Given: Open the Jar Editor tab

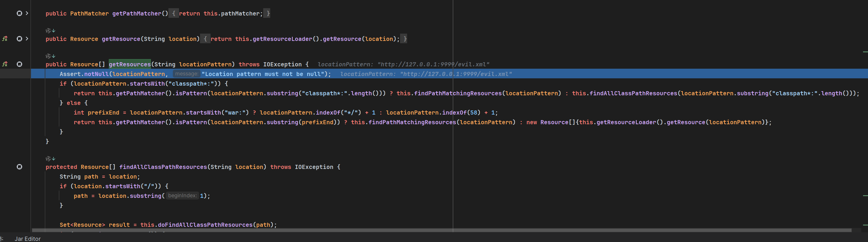Looking at the screenshot, I should click(x=27, y=238).
